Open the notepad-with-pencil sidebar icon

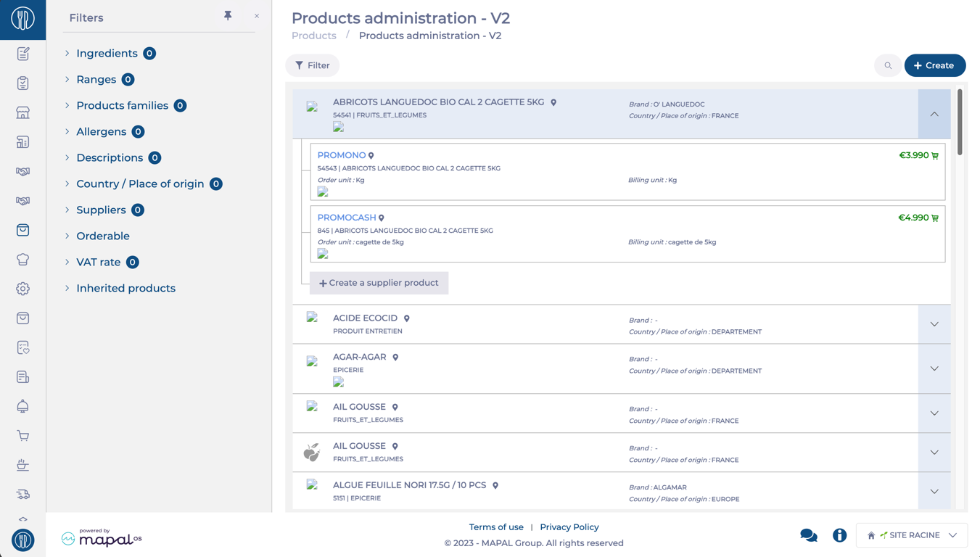coord(22,54)
